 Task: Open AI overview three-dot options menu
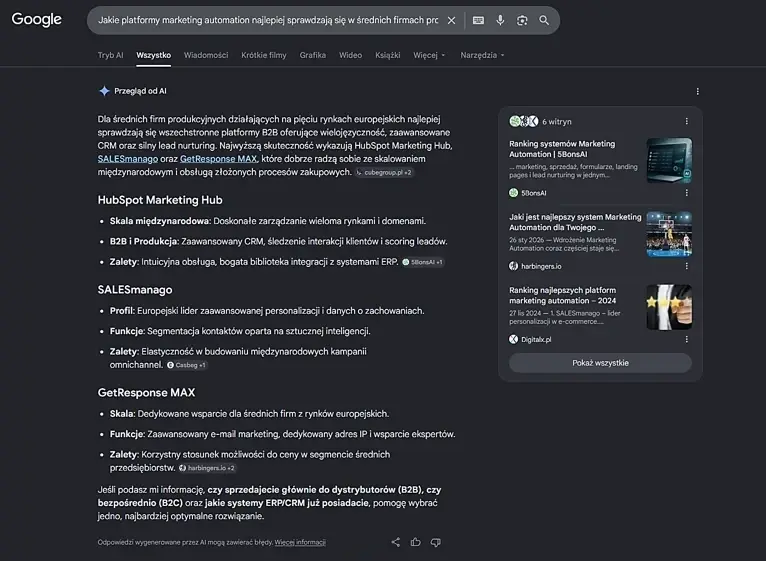click(698, 91)
